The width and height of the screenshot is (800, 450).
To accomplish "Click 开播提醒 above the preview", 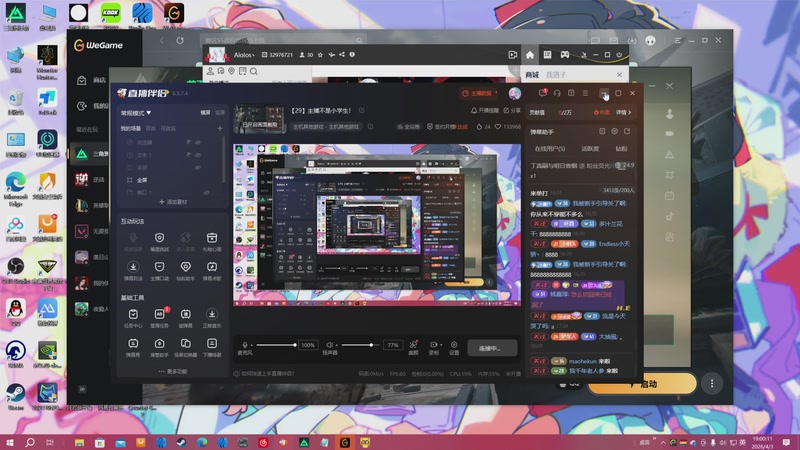I will click(485, 110).
